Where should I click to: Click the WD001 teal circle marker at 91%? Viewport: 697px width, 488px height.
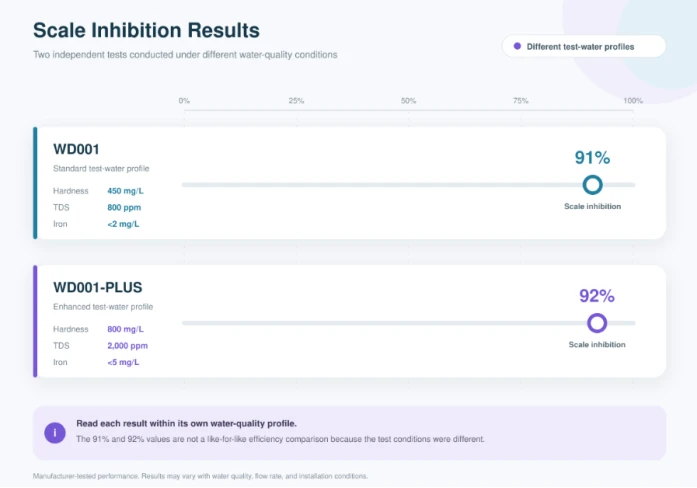click(593, 185)
